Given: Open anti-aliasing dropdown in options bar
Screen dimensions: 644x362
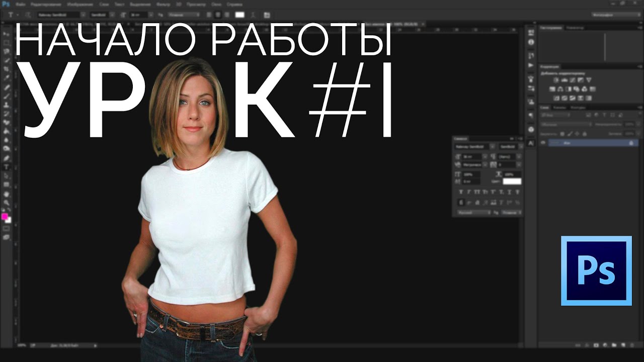Looking at the screenshot, I should (184, 15).
